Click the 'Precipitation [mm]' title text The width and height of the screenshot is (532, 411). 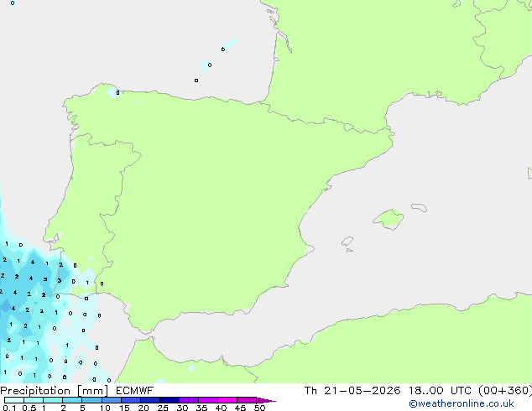(55, 391)
